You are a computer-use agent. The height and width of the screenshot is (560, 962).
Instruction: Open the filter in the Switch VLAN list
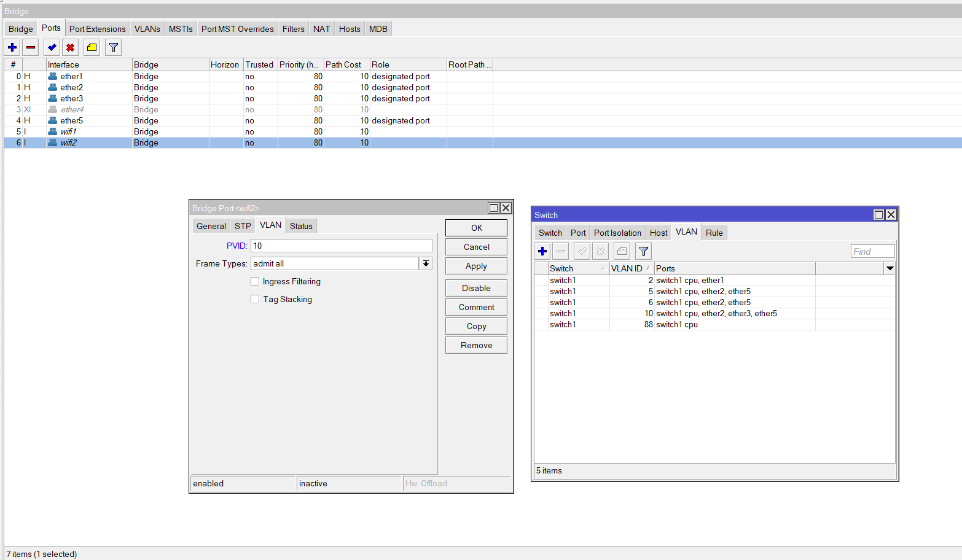pos(643,251)
